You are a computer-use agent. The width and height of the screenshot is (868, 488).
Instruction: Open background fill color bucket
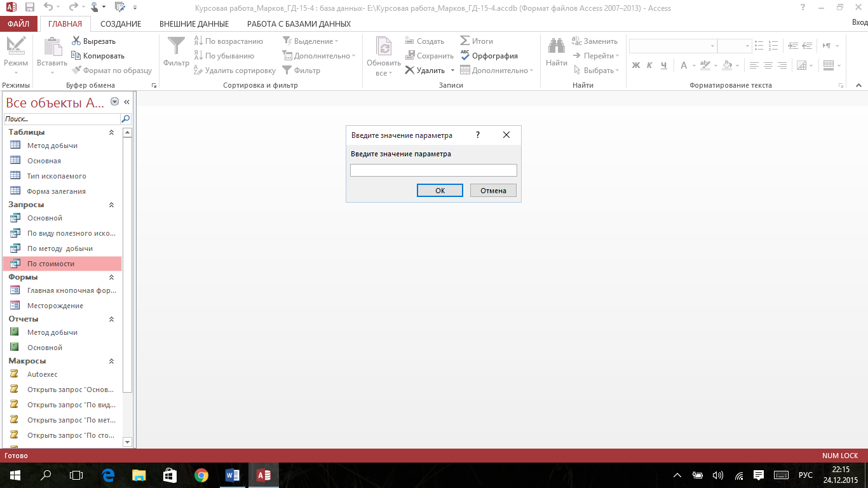coord(728,65)
